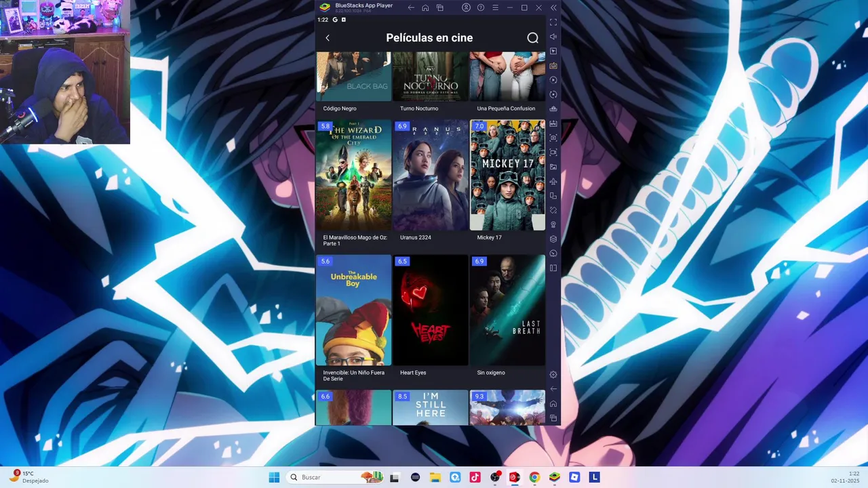Open the BlueStacks account profile icon
This screenshot has width=868, height=488.
467,7
